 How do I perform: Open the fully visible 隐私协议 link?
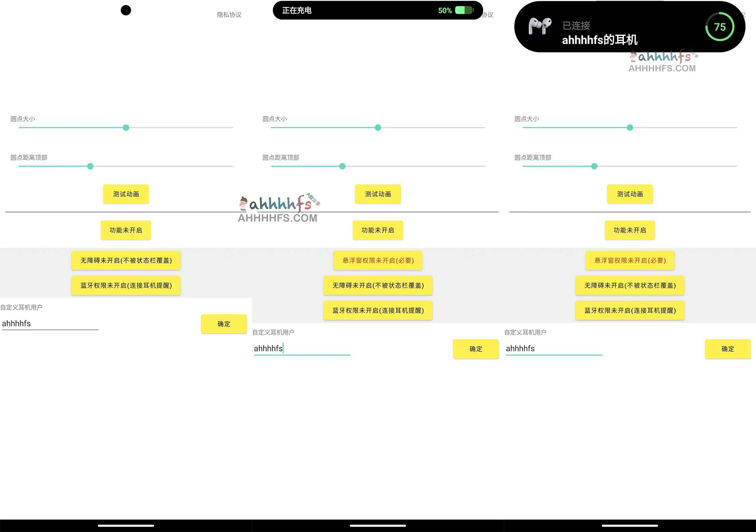(x=229, y=15)
